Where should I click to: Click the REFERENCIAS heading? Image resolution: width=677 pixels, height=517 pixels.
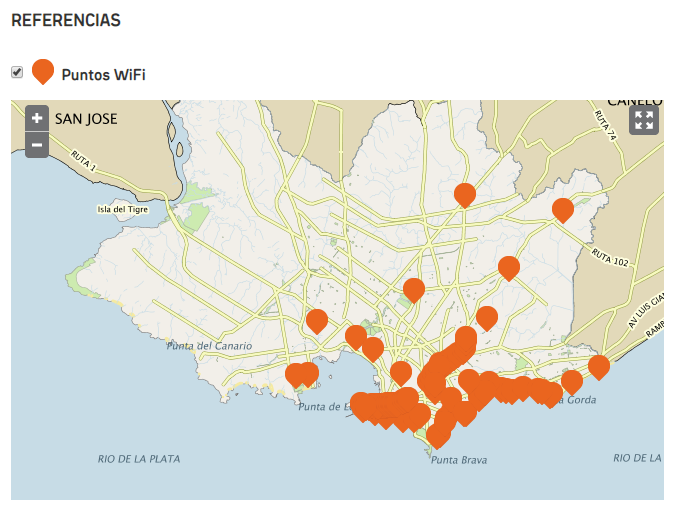coord(66,20)
